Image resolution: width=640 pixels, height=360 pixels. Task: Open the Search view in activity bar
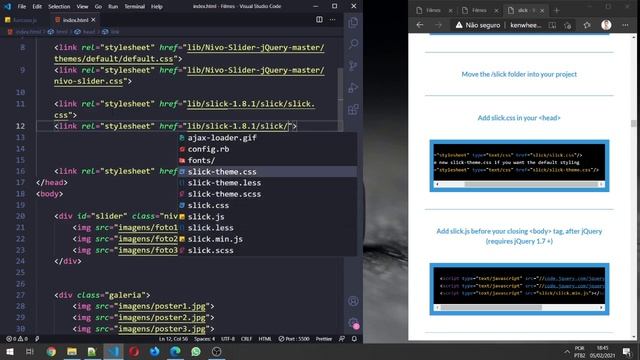click(353, 44)
